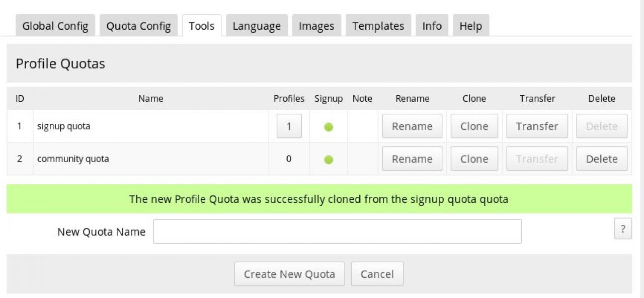Toggle signup indicator for community quota

[329, 160]
